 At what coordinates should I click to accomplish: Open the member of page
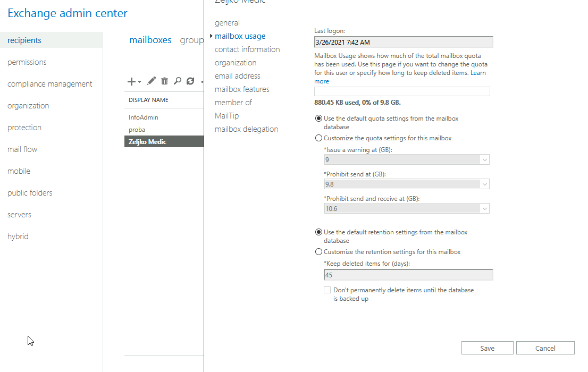click(x=233, y=103)
